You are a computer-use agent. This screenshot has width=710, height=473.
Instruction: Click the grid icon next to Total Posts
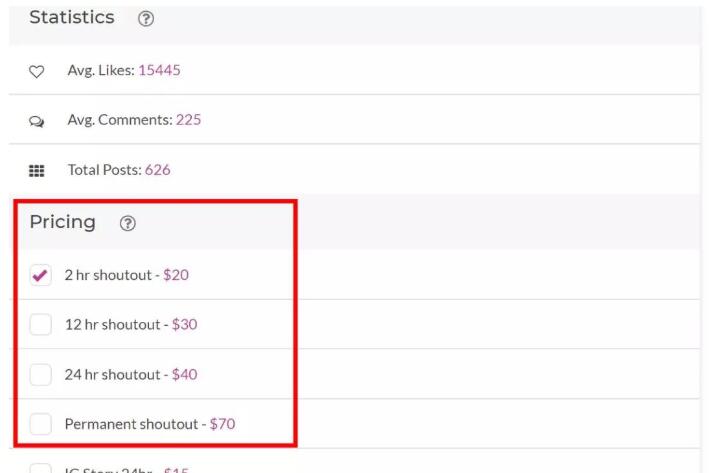pos(36,170)
